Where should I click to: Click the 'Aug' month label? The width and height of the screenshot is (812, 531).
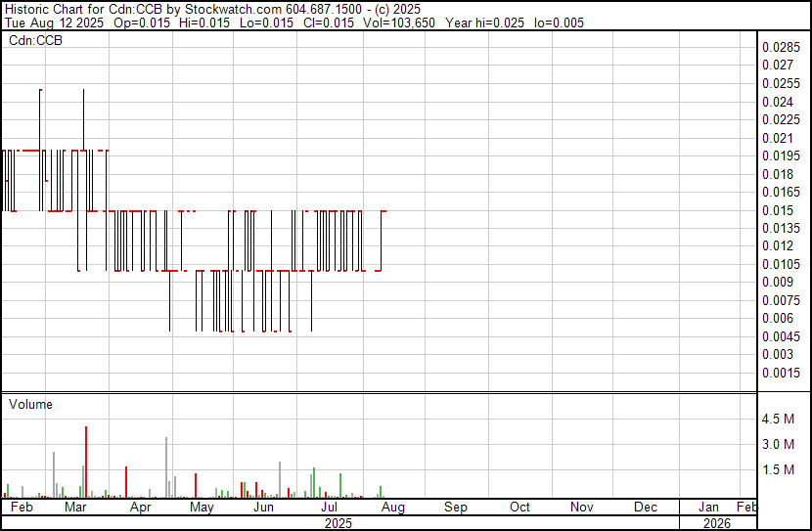tap(393, 507)
